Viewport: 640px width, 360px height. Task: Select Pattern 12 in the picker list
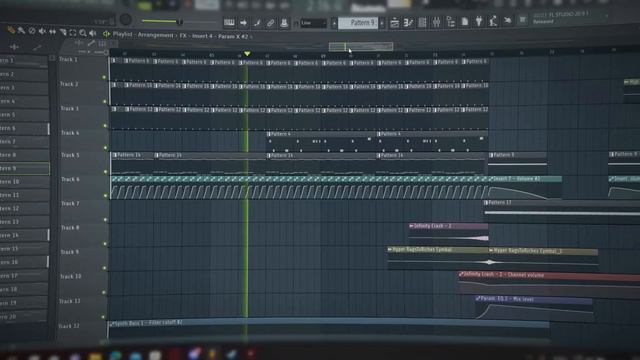pos(24,209)
